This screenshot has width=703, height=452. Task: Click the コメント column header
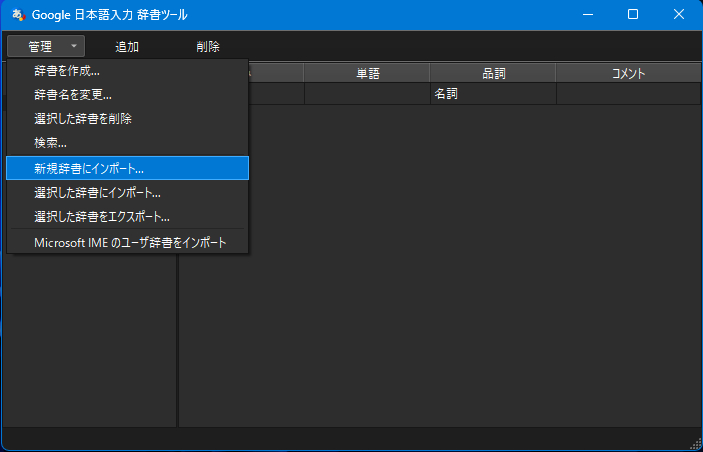tap(628, 73)
